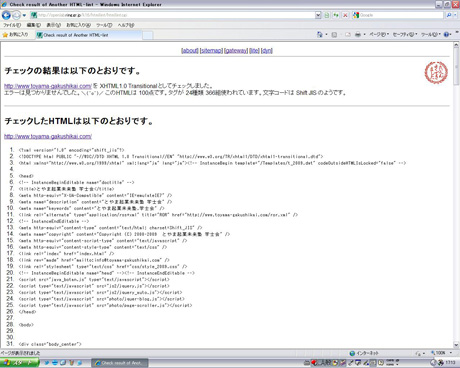Click the Check result of Anot... taskbar button
This screenshot has width=460, height=368.
tap(120, 363)
